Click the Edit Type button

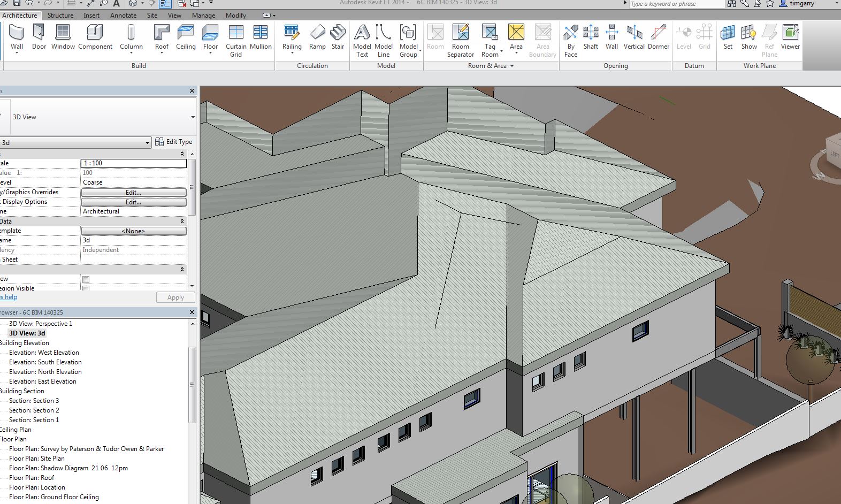(x=174, y=142)
